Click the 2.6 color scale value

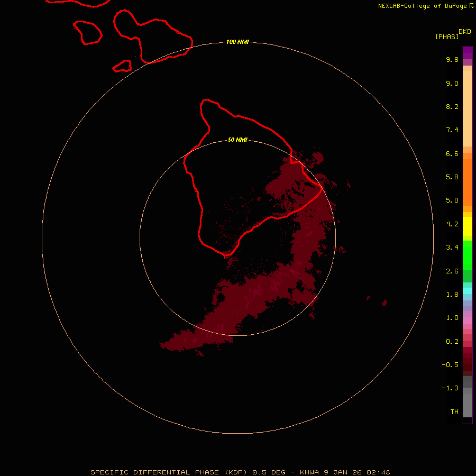tap(452, 271)
